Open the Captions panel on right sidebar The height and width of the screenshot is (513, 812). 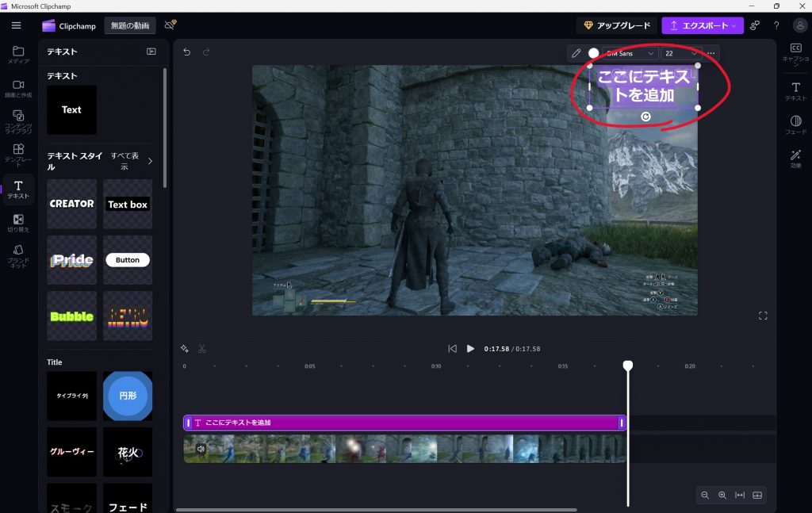(796, 54)
